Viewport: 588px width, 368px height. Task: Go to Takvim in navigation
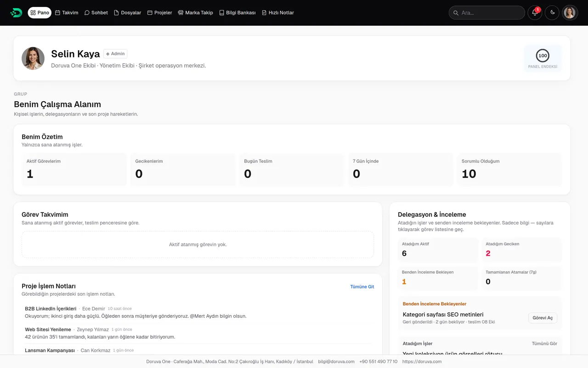coord(67,13)
